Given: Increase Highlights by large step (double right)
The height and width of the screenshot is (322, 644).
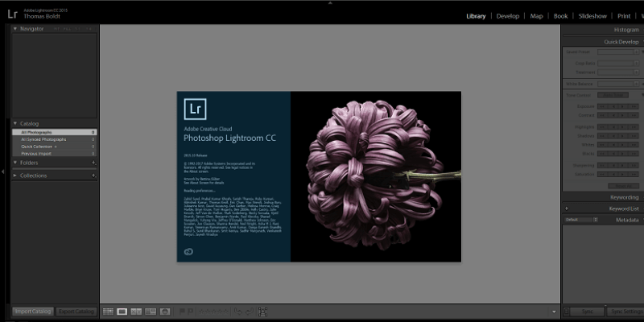Looking at the screenshot, I should click(x=634, y=127).
